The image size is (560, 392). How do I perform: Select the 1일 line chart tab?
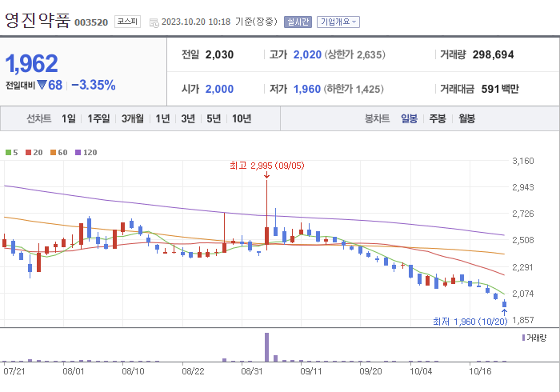coord(69,118)
